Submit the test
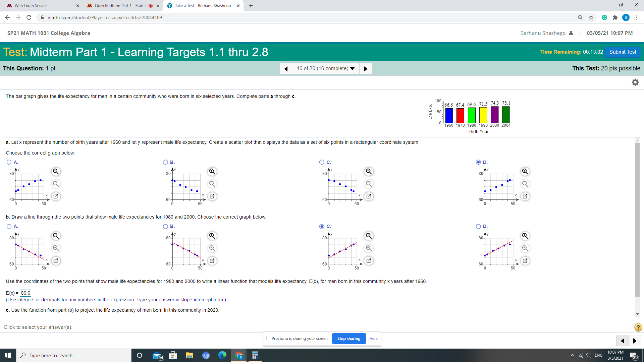Image resolution: width=644 pixels, height=362 pixels. point(623,52)
